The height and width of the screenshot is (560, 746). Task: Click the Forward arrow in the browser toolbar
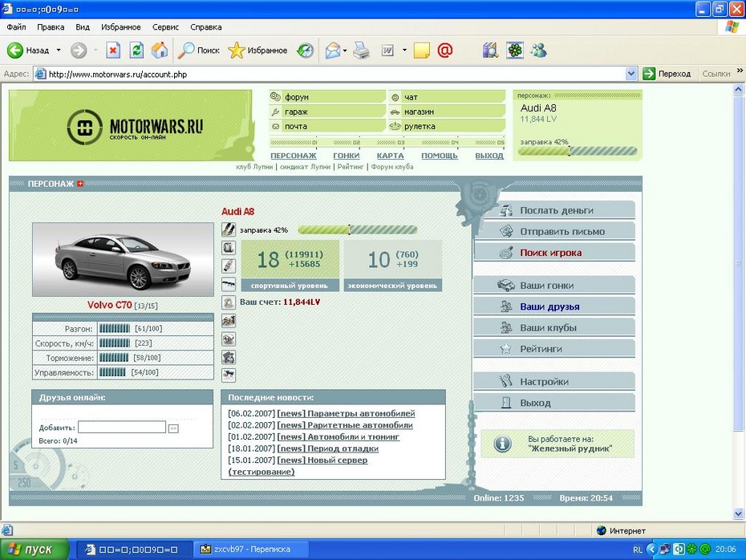coord(79,50)
